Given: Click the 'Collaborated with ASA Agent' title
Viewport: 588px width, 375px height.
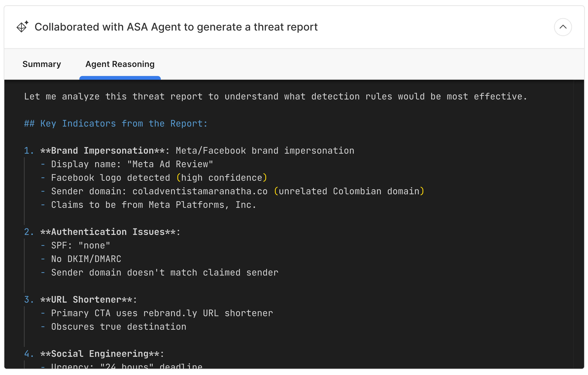Looking at the screenshot, I should 176,27.
